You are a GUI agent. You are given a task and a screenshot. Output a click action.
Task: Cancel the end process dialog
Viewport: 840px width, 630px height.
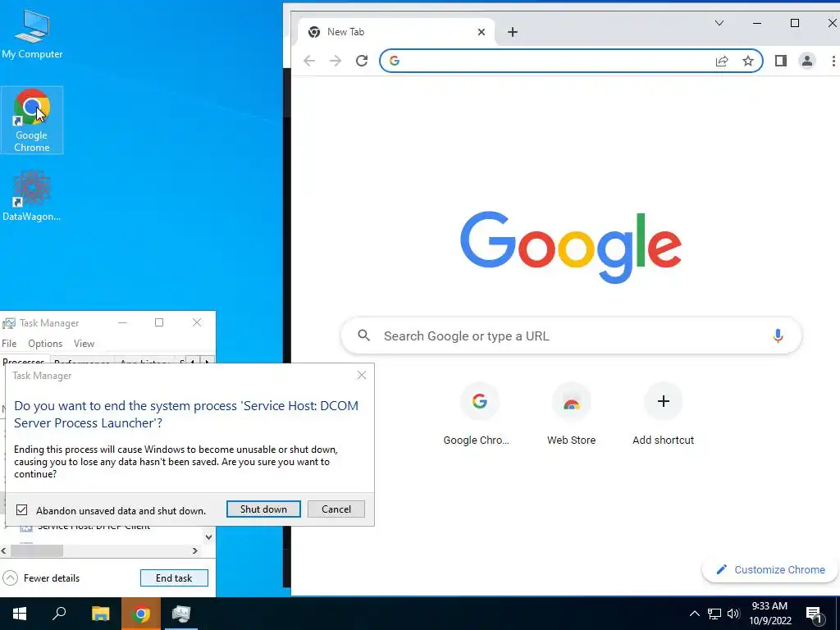click(336, 509)
